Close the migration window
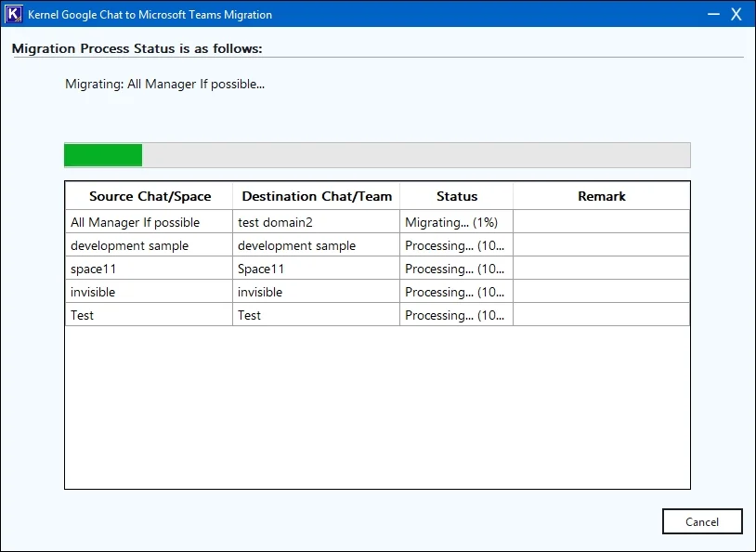 pos(736,14)
